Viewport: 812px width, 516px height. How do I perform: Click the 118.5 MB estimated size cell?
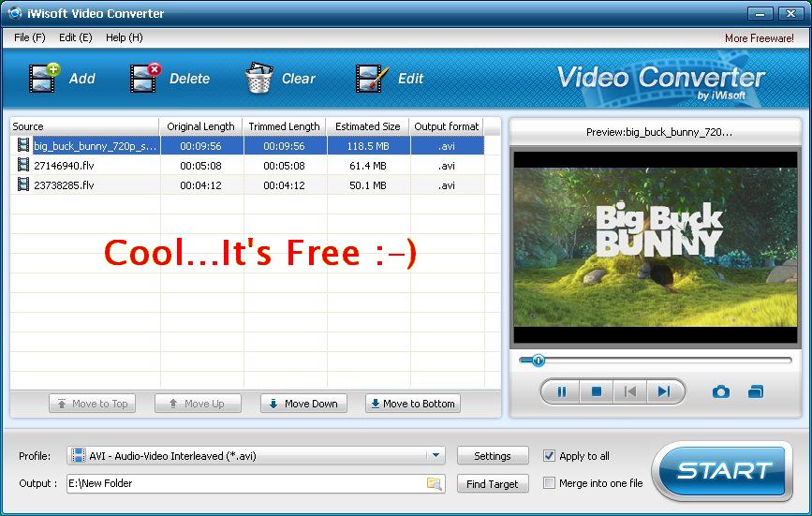tap(368, 146)
